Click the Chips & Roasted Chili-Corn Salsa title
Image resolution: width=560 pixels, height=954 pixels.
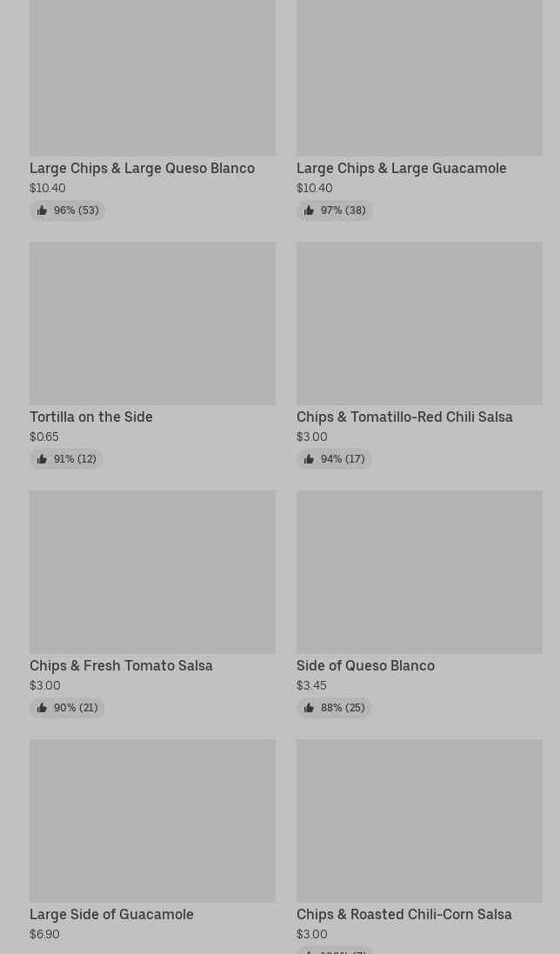pyautogui.click(x=403, y=914)
